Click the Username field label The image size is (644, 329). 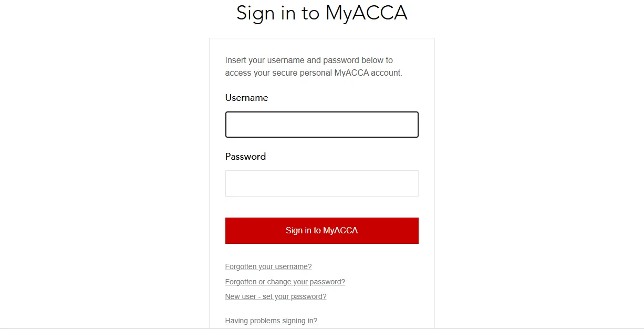coord(246,98)
